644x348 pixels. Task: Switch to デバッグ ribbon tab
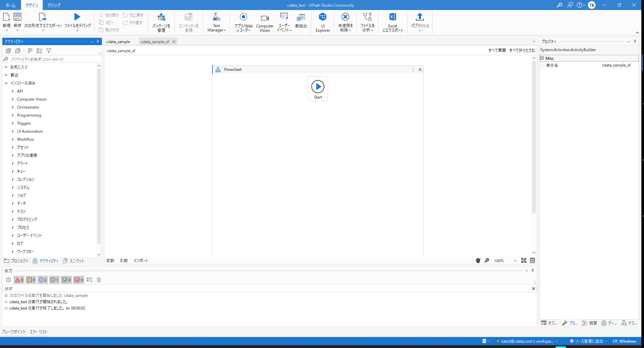(x=54, y=5)
